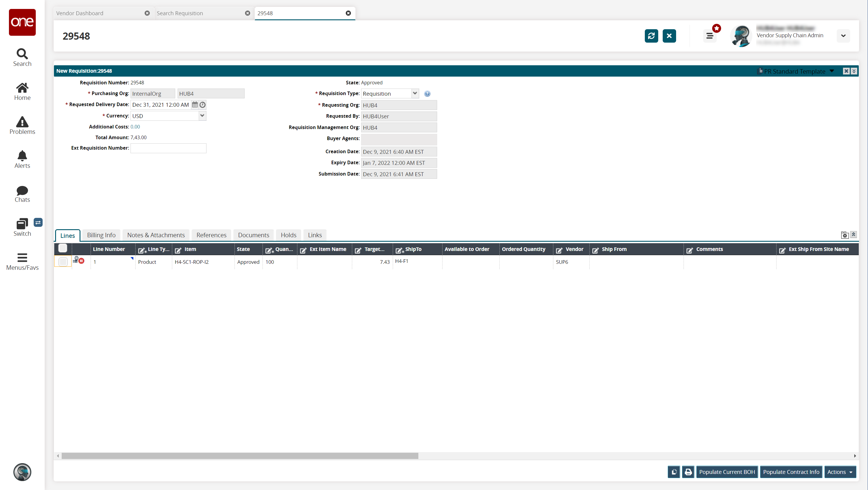Image resolution: width=868 pixels, height=490 pixels.
Task: Click the clock icon beside delivery date
Action: (x=203, y=105)
